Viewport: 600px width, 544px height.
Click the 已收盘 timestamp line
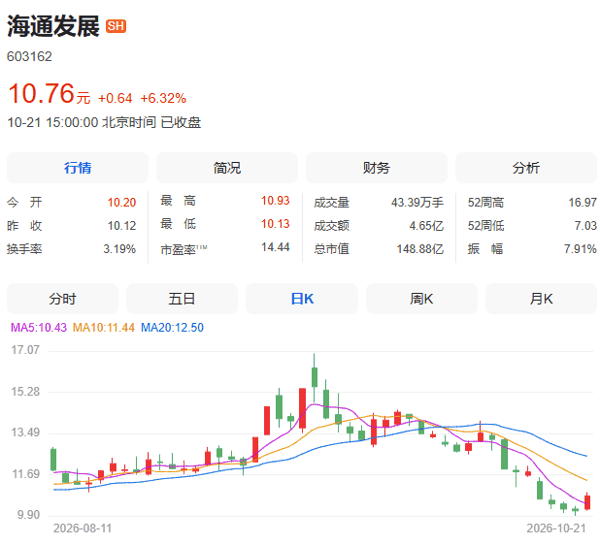pyautogui.click(x=104, y=122)
